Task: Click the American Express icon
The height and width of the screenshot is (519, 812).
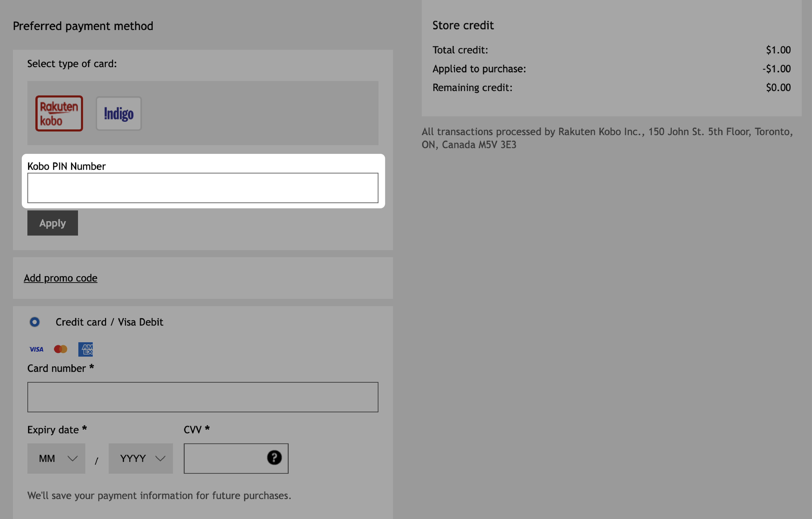Action: pyautogui.click(x=85, y=349)
